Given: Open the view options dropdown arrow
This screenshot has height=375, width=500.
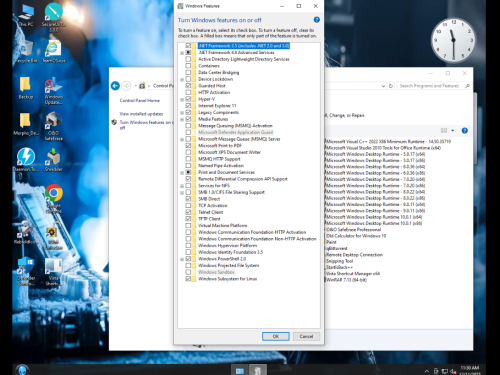Looking at the screenshot, I should click(x=453, y=130).
